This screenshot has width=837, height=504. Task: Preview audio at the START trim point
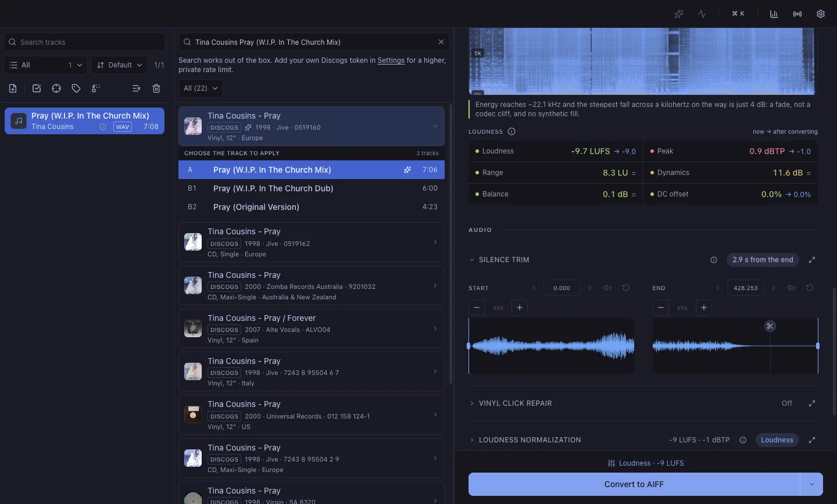(x=607, y=288)
